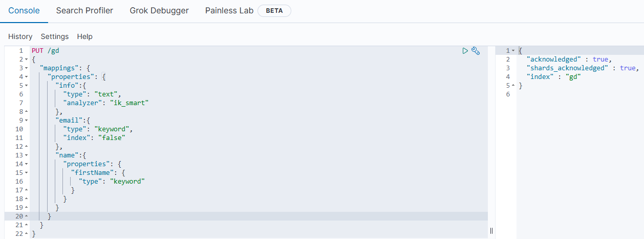Fold the info field on line 5

point(26,86)
